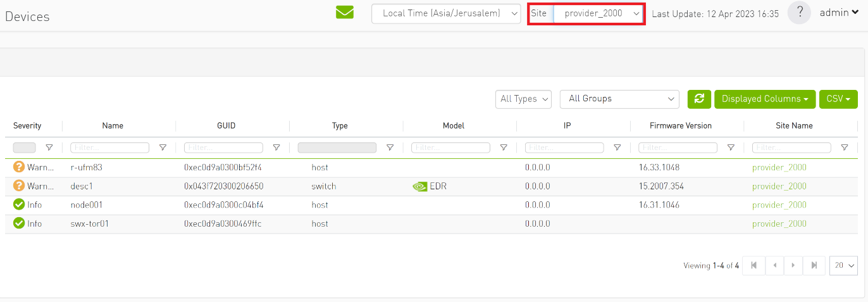Click the warning severity icon for r-ufm83
Image resolution: width=868 pixels, height=302 pixels.
[x=19, y=168]
